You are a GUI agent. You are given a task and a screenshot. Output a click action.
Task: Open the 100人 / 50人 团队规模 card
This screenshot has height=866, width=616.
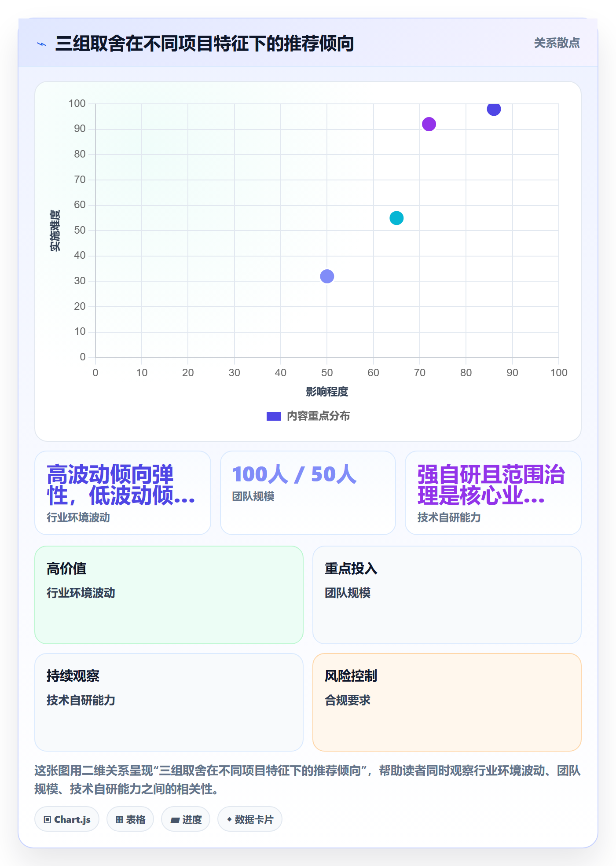[308, 493]
